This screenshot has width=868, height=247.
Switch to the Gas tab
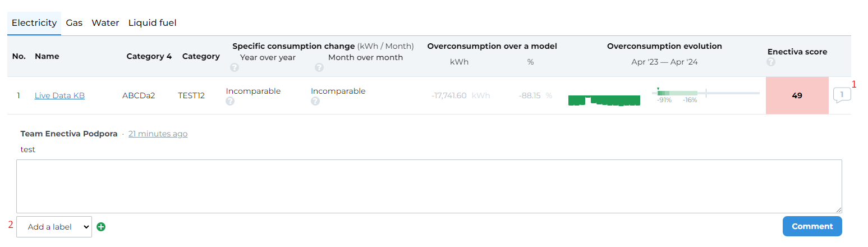(x=74, y=23)
